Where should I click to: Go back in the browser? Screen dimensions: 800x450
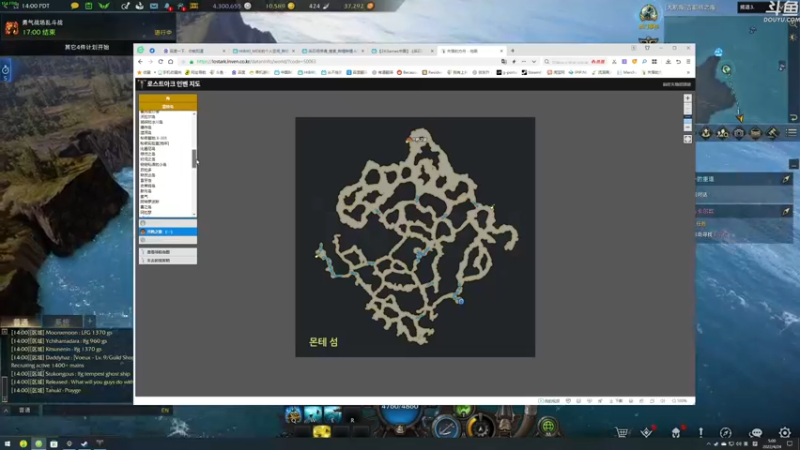tap(141, 62)
